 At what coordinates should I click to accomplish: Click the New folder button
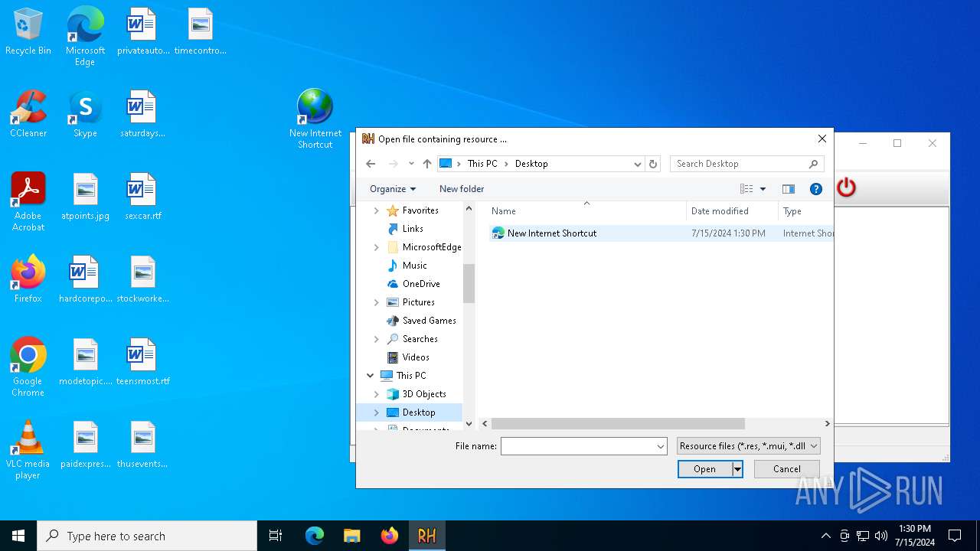tap(462, 189)
